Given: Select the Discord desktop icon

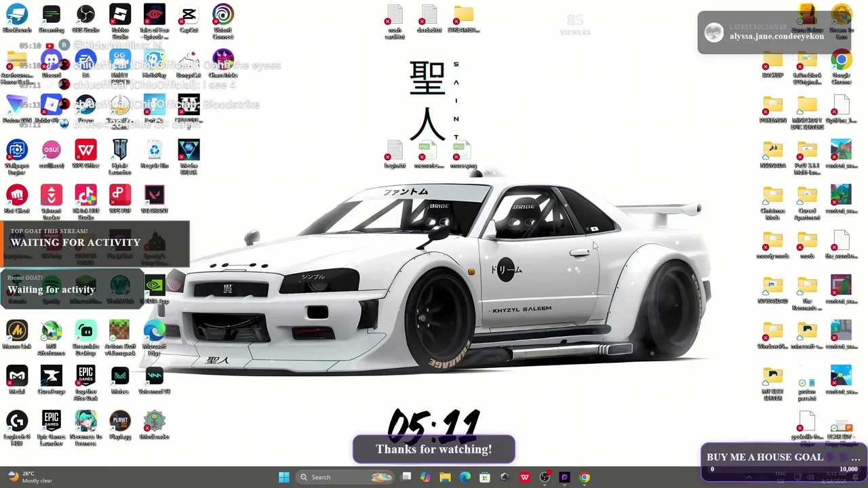Looking at the screenshot, I should [x=52, y=64].
